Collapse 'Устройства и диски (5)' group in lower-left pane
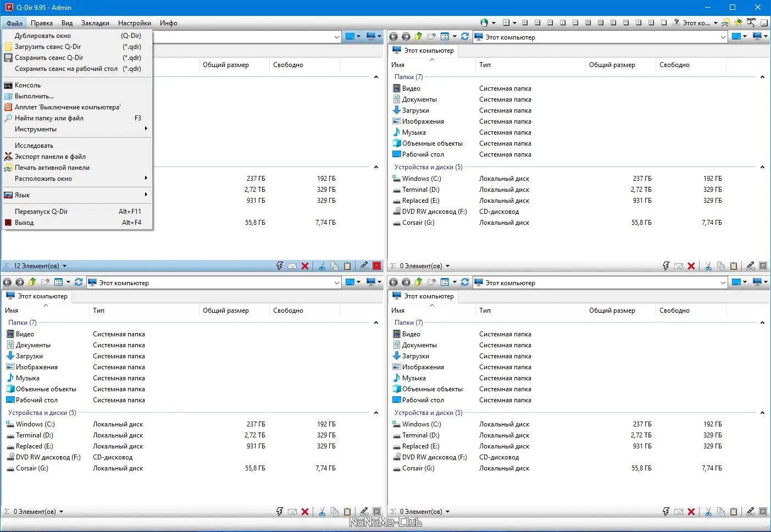This screenshot has width=771, height=532. click(x=376, y=413)
